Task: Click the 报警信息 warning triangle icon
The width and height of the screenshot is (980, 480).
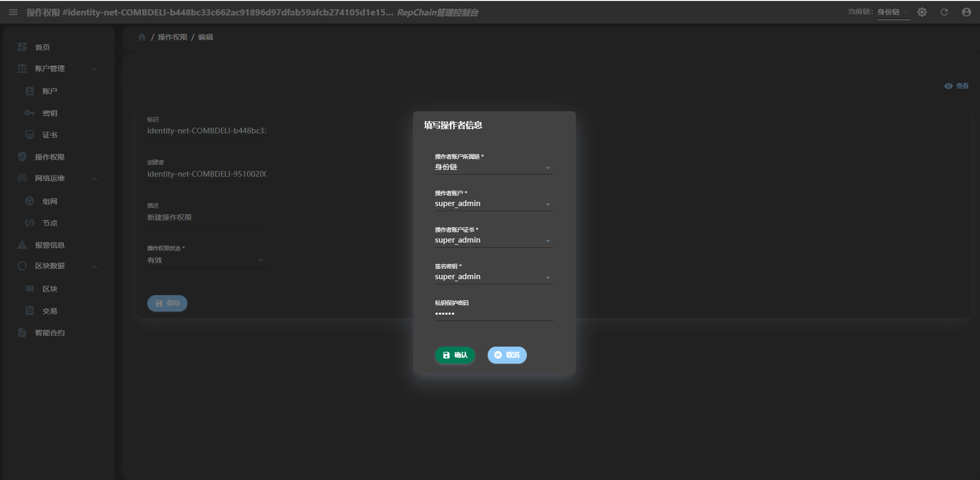Action: 22,245
